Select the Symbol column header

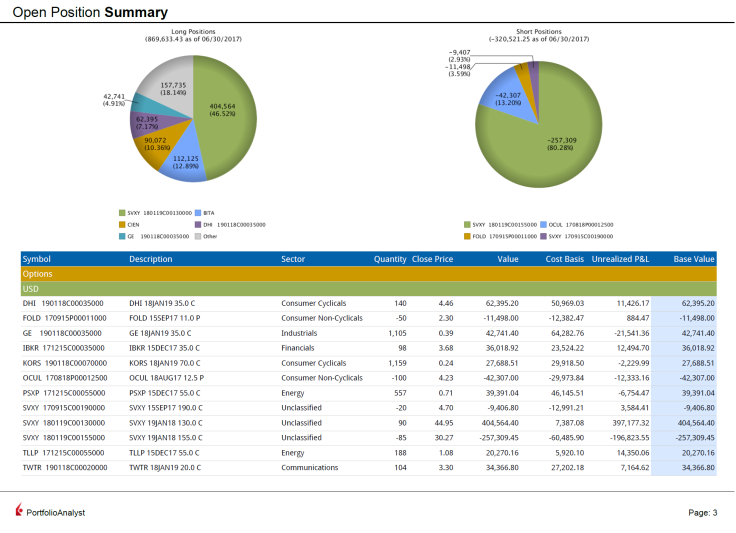[x=37, y=259]
